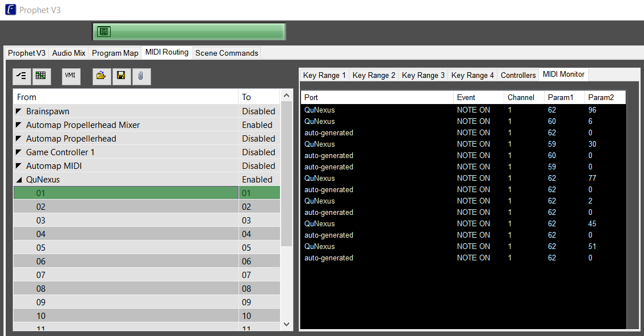This screenshot has width=644, height=336.
Task: Click the routing list scroll down arrow
Action: [287, 324]
